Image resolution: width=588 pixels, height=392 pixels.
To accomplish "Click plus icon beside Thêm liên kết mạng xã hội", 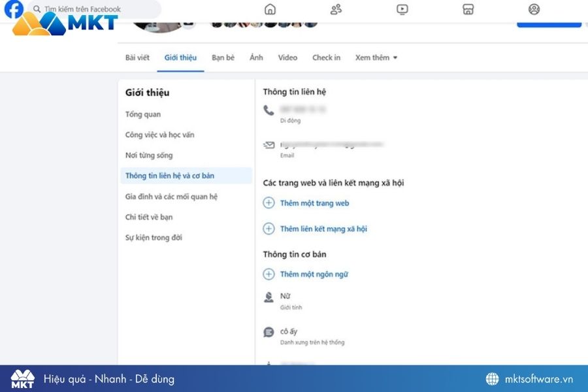I will (x=269, y=229).
